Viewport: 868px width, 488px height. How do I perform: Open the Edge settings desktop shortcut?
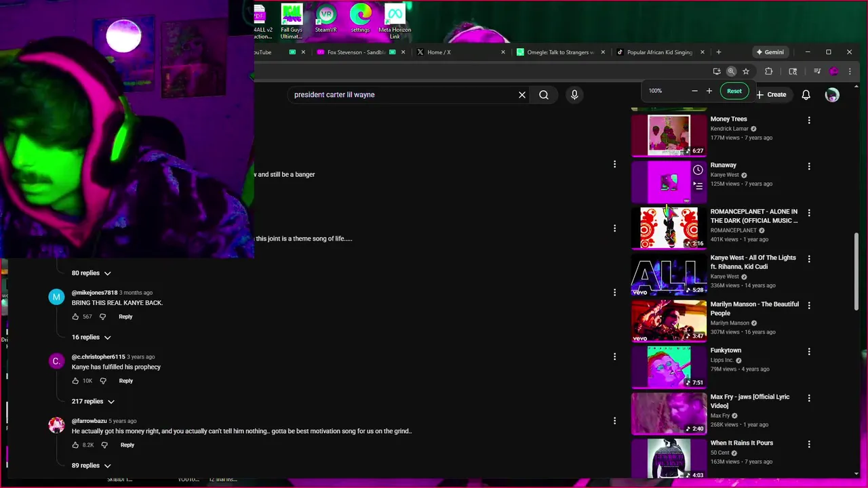361,19
